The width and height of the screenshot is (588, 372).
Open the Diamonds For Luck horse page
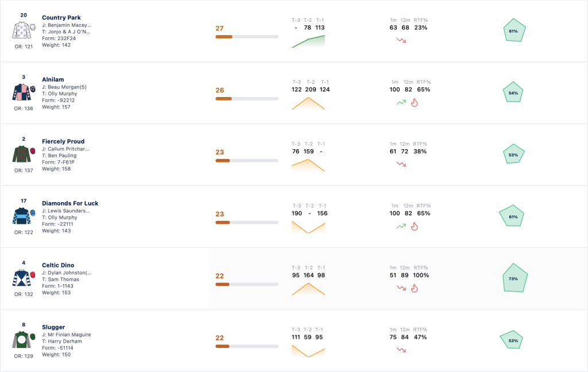70,203
